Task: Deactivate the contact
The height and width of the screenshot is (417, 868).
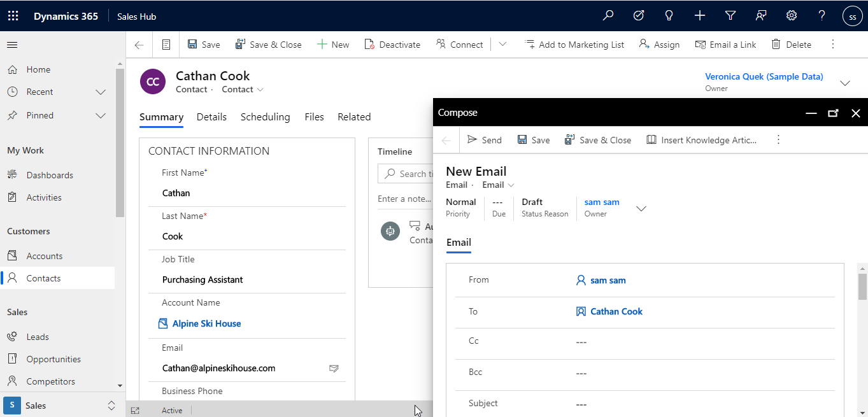Action: pos(392,45)
